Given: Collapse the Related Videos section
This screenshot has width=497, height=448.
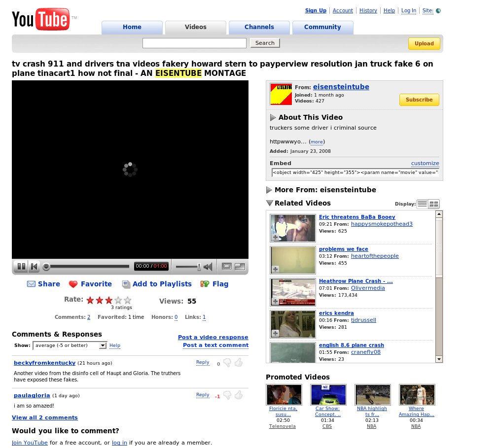Looking at the screenshot, I should [x=269, y=203].
